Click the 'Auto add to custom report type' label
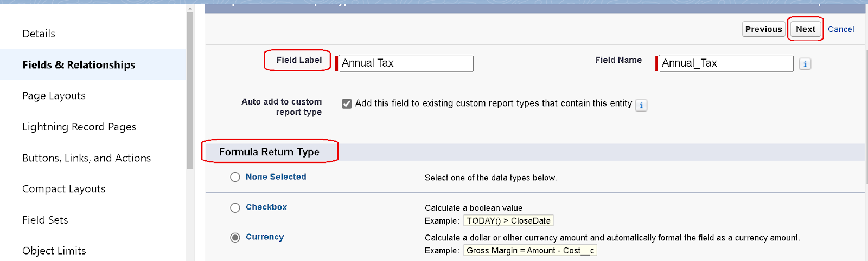The width and height of the screenshot is (868, 261). point(282,107)
